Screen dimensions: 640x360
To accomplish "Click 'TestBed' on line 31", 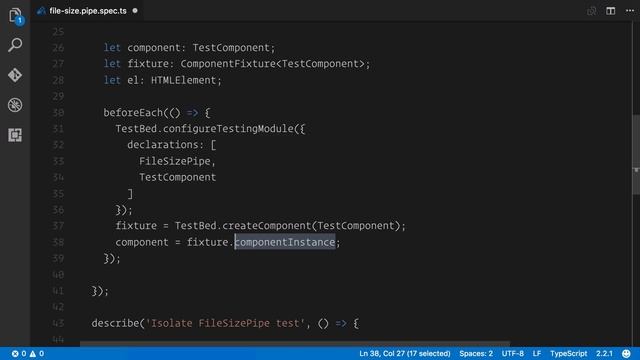I will coord(136,129).
